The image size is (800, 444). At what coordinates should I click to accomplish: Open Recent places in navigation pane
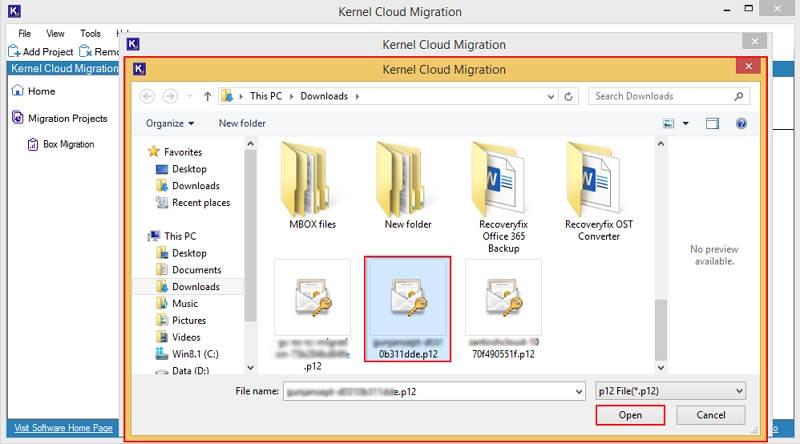click(x=193, y=203)
